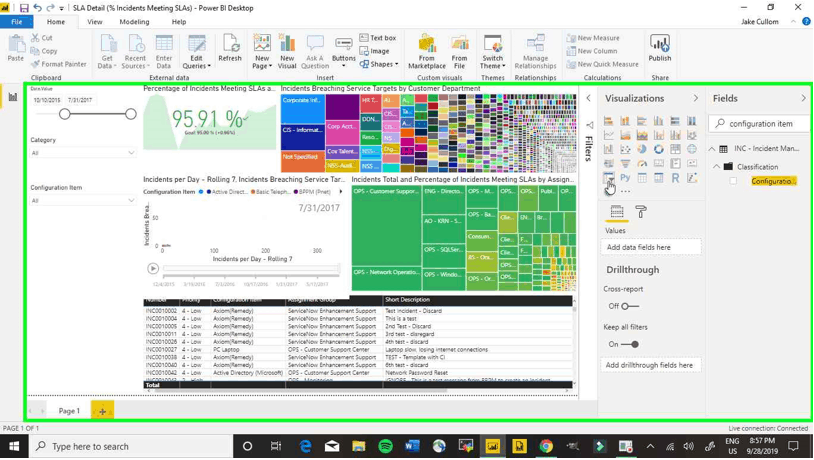Screen dimensions: 814x460
Task: Select the Gauge visual icon
Action: pyautogui.click(x=642, y=163)
